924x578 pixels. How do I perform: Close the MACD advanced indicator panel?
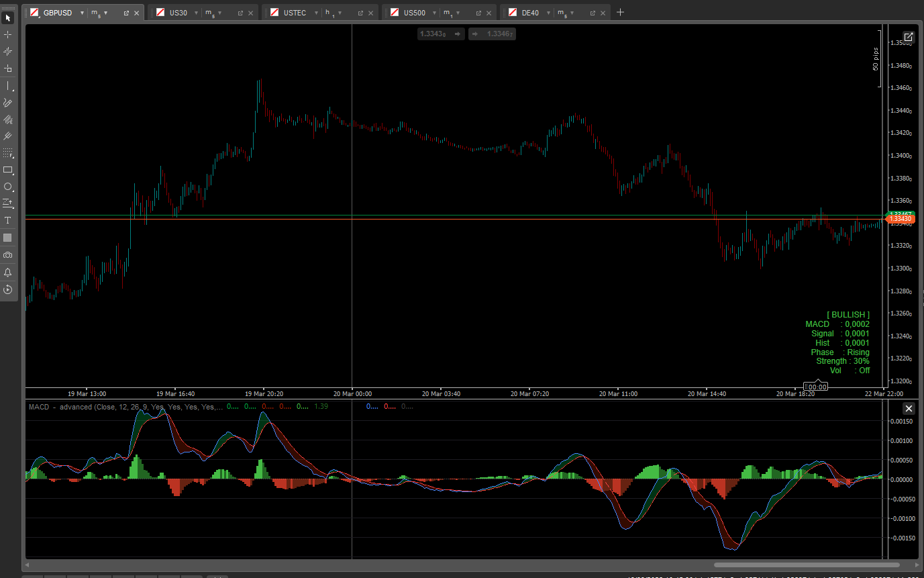click(908, 408)
